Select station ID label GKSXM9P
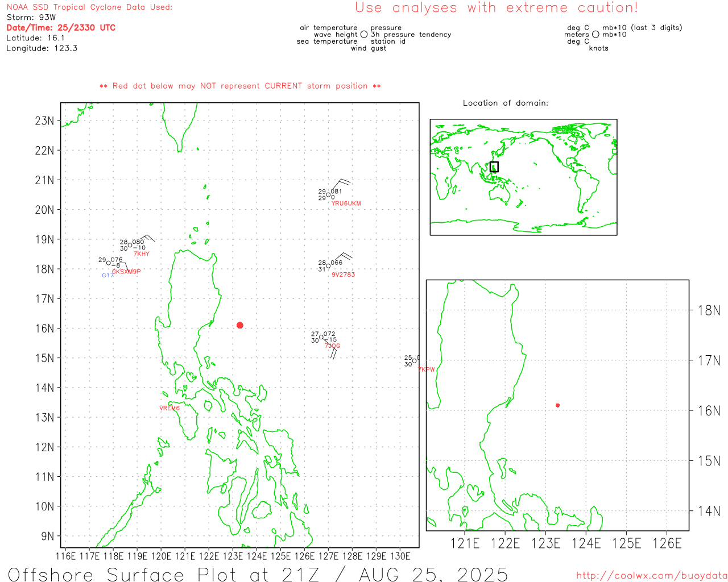 [x=126, y=272]
